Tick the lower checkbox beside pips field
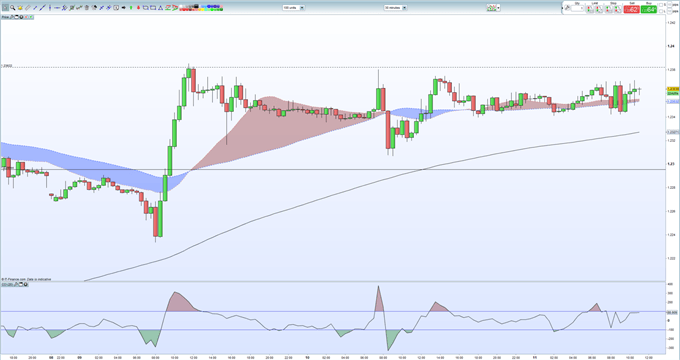Screen dimensions: 680x360 (661, 11)
